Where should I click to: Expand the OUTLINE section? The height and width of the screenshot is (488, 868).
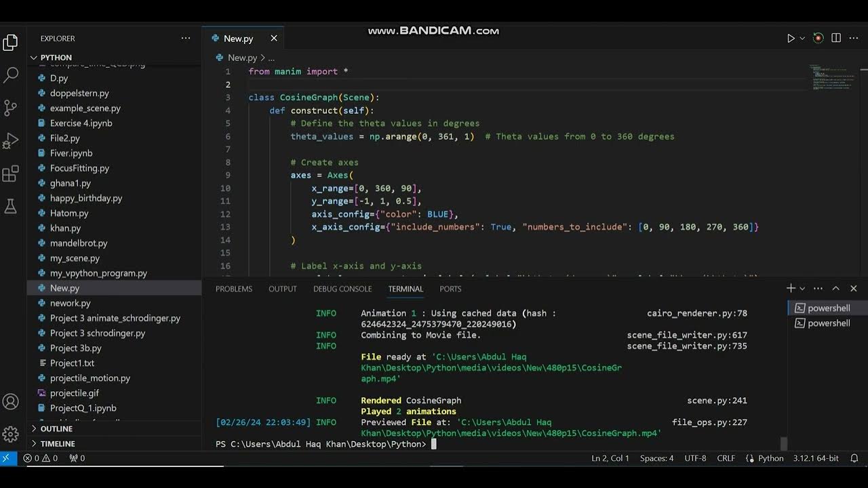(115, 429)
